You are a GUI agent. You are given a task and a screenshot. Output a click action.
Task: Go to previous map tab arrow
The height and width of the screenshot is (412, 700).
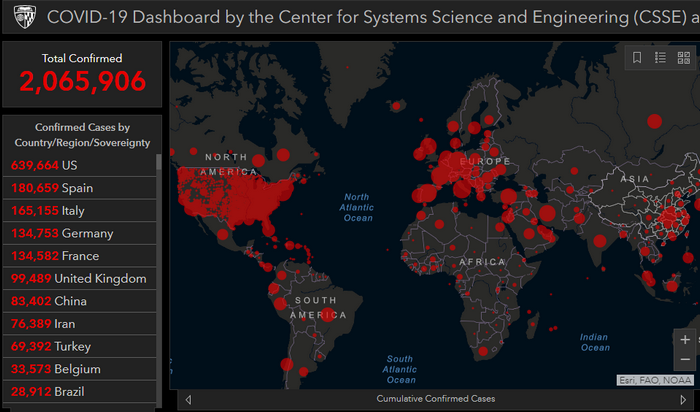point(188,399)
